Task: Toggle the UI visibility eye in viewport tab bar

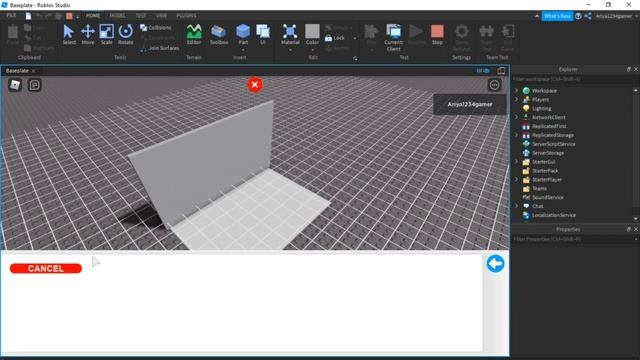Action: pos(482,71)
